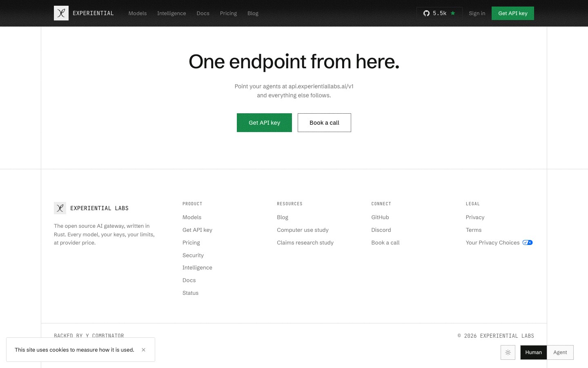Open the footer Blog link
The width and height of the screenshot is (588, 368).
pyautogui.click(x=283, y=217)
